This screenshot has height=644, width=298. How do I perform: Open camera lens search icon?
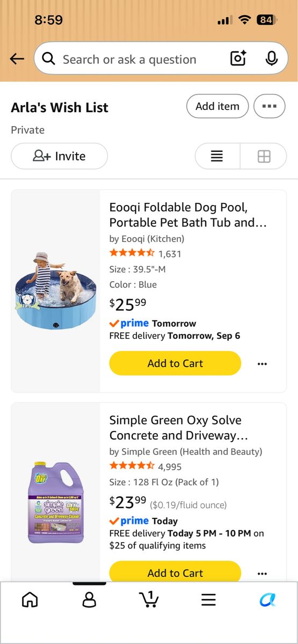click(x=238, y=58)
